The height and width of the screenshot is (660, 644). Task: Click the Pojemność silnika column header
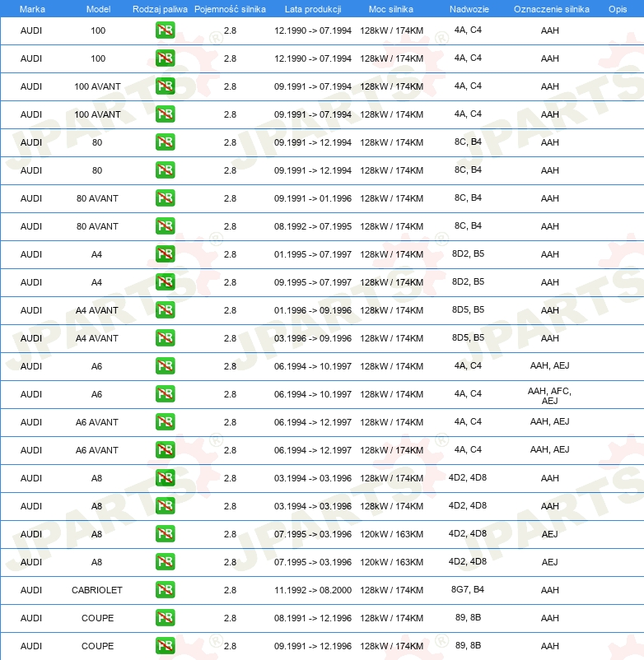point(230,9)
